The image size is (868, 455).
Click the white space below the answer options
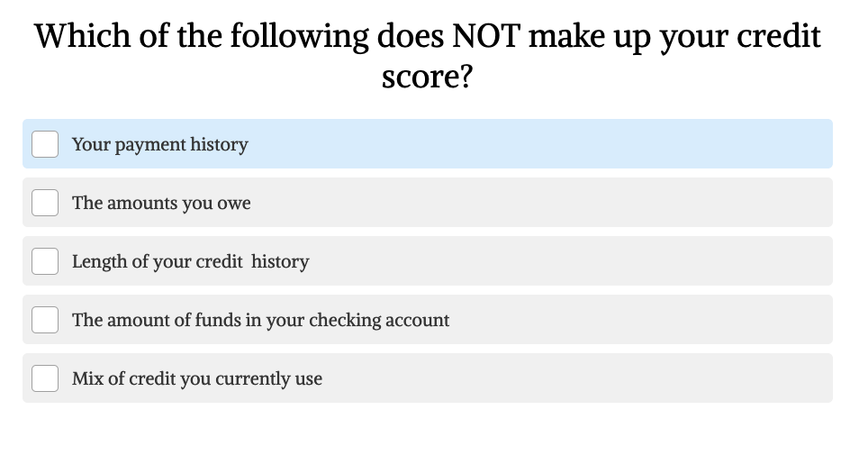tap(428, 430)
